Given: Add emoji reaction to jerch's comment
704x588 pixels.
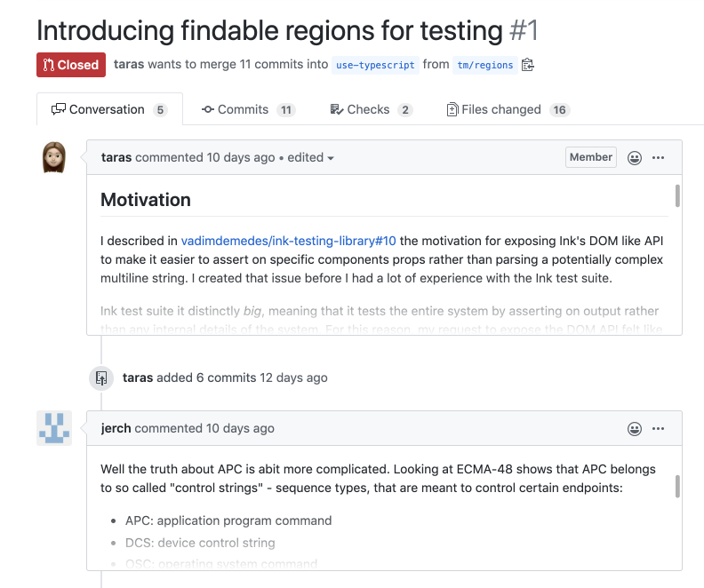Looking at the screenshot, I should point(635,428).
